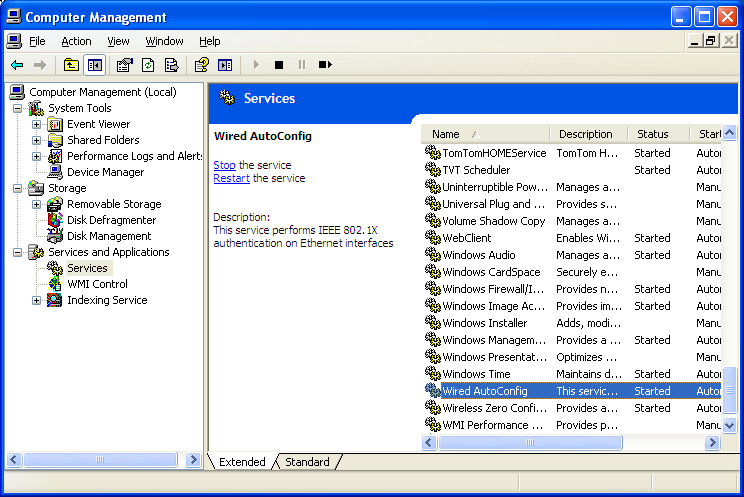Click the Up One Level folder icon
Screen dimensions: 744x497
tap(71, 65)
